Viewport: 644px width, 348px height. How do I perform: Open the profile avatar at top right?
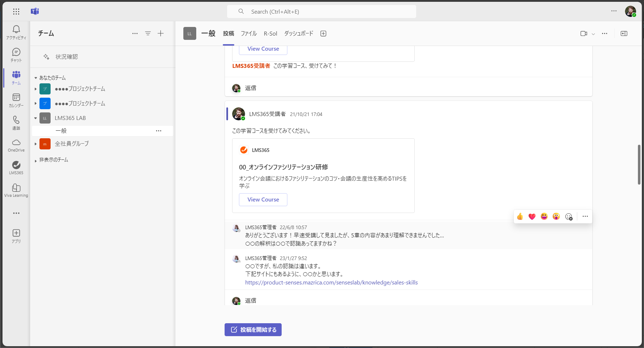coord(630,11)
